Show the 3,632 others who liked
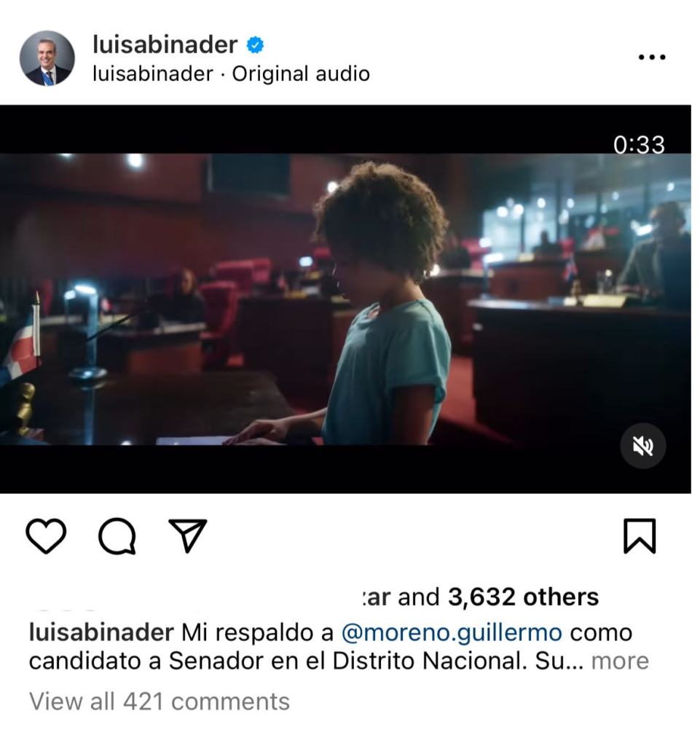 point(523,597)
